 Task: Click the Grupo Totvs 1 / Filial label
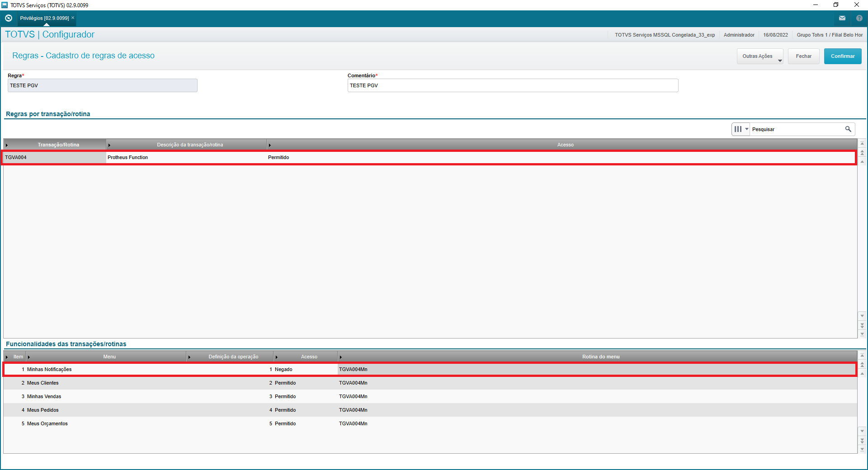(830, 35)
